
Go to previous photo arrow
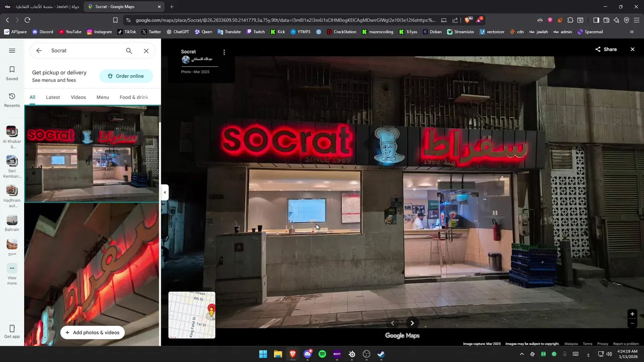click(x=392, y=323)
